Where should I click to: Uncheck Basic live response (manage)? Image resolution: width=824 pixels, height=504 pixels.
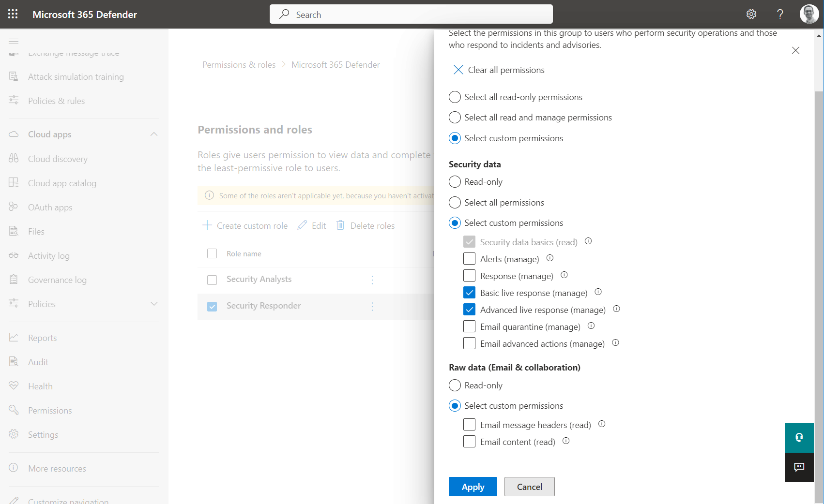point(469,293)
